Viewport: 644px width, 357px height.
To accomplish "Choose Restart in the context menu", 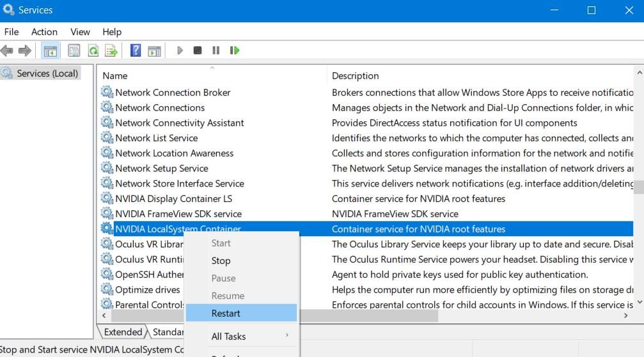I will (x=241, y=313).
